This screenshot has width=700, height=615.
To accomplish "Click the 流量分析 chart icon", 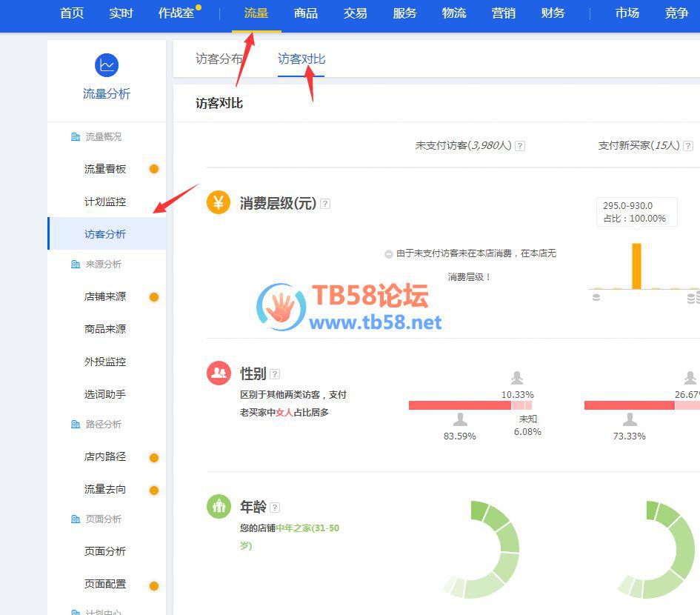I will (107, 65).
